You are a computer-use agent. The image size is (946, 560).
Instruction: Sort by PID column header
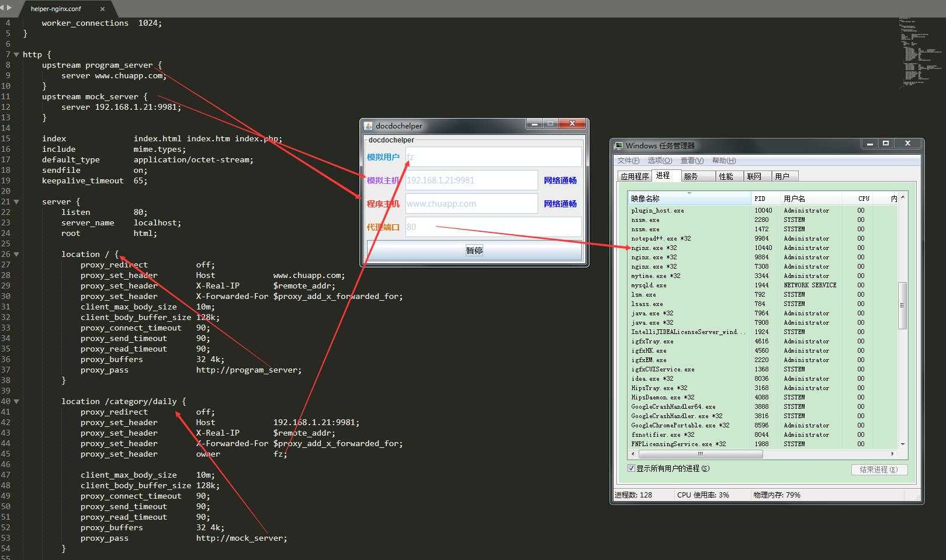point(766,199)
